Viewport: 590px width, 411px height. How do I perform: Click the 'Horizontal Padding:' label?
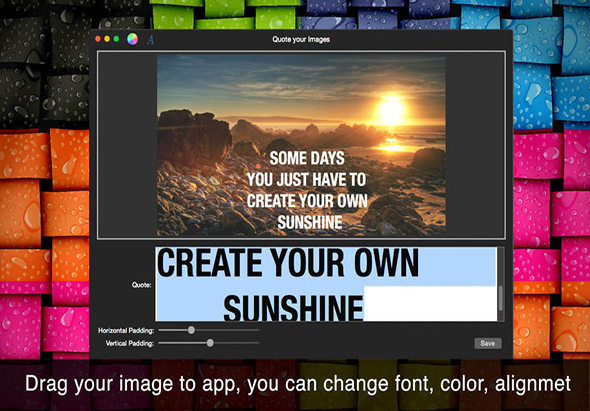pyautogui.click(x=126, y=330)
